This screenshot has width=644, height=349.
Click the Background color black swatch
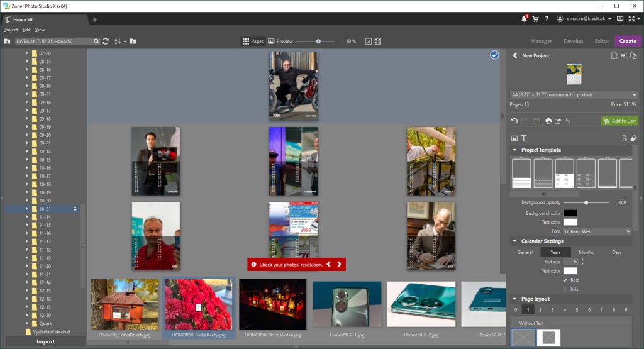pos(570,213)
